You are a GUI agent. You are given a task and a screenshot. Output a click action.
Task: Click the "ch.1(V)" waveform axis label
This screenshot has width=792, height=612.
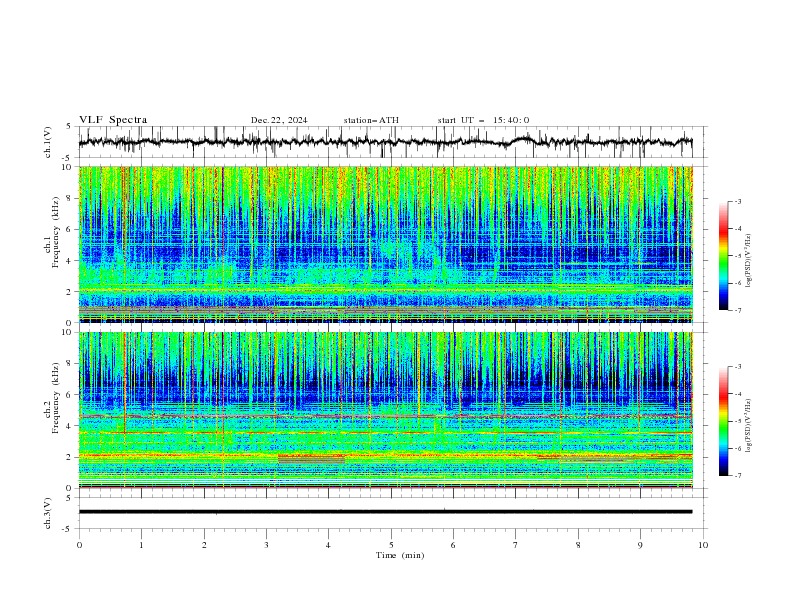click(48, 142)
